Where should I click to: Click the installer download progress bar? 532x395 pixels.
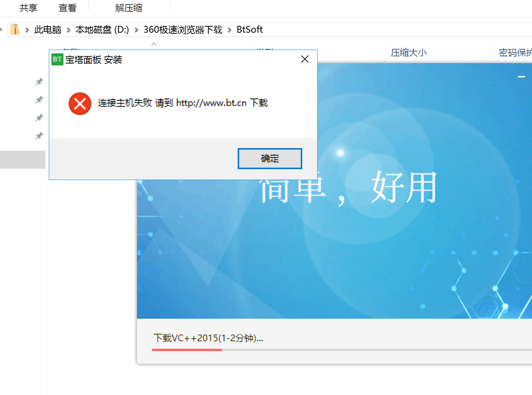tap(342, 350)
